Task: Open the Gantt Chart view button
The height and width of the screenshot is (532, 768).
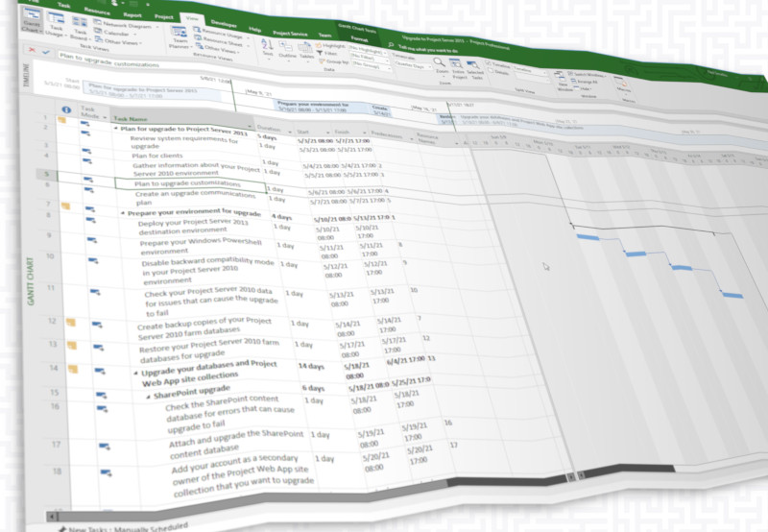Action: pos(32,18)
